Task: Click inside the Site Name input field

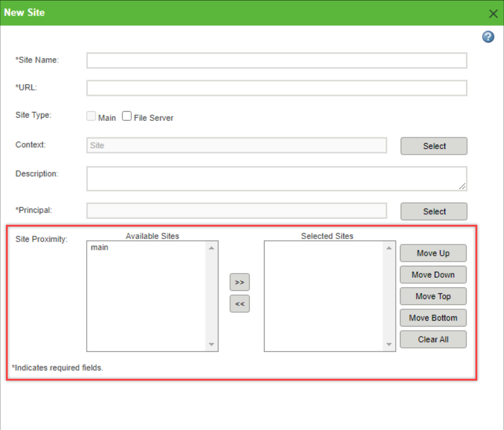Action: [276, 60]
